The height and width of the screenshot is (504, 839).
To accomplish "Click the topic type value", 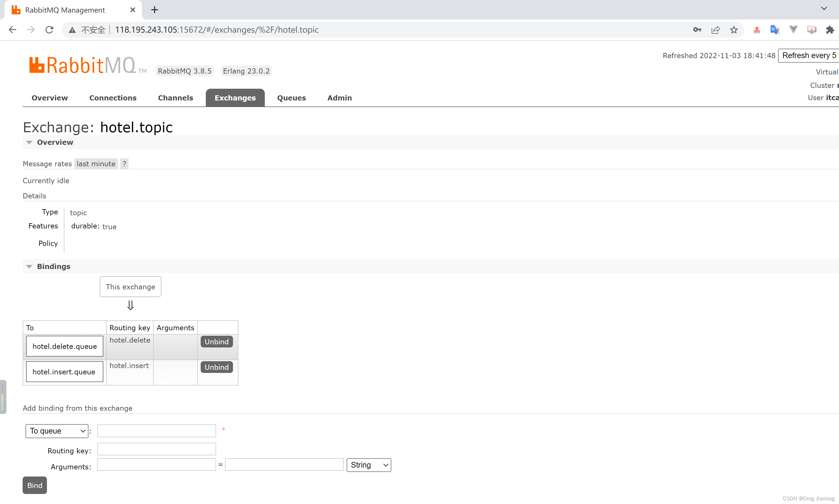I will pyautogui.click(x=78, y=213).
